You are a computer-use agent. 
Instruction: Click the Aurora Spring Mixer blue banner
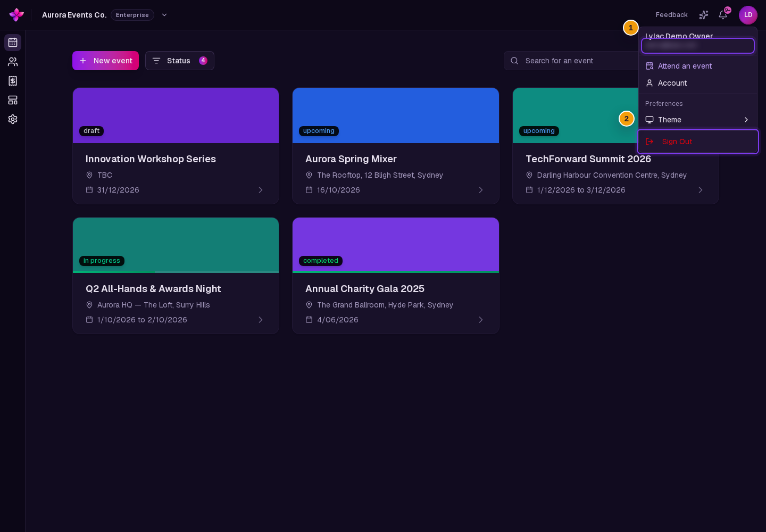[x=396, y=115]
